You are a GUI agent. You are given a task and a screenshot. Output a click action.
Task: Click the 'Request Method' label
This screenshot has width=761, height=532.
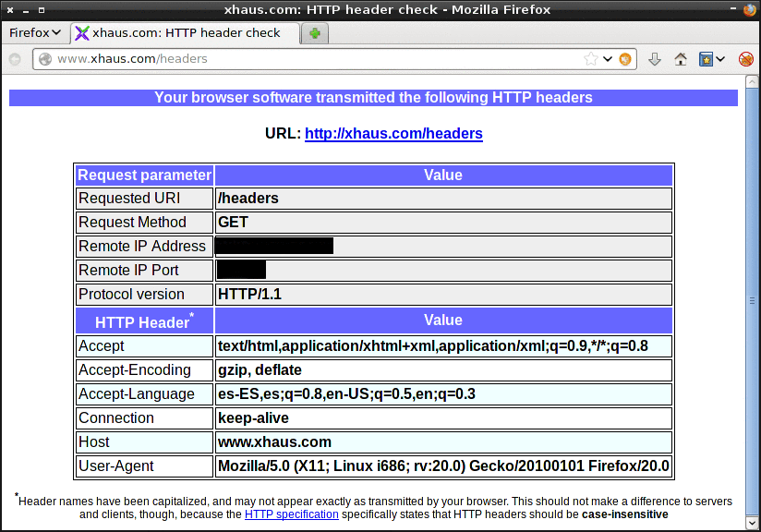(x=132, y=223)
